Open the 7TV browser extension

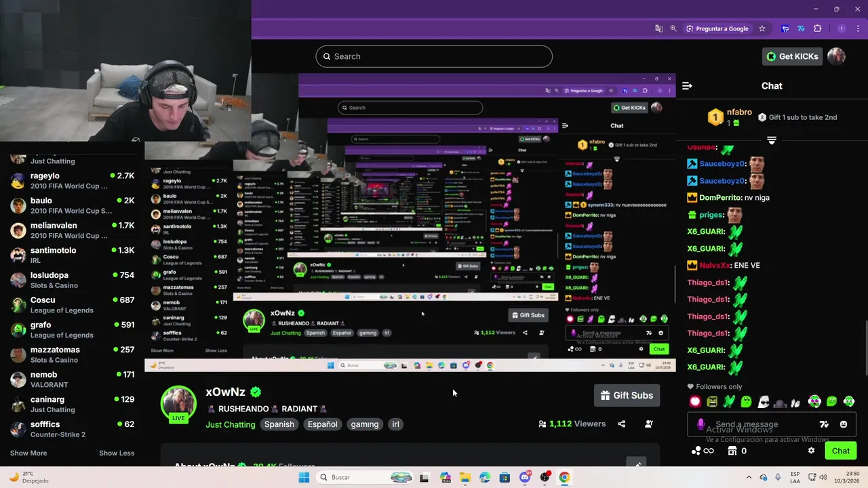(801, 28)
